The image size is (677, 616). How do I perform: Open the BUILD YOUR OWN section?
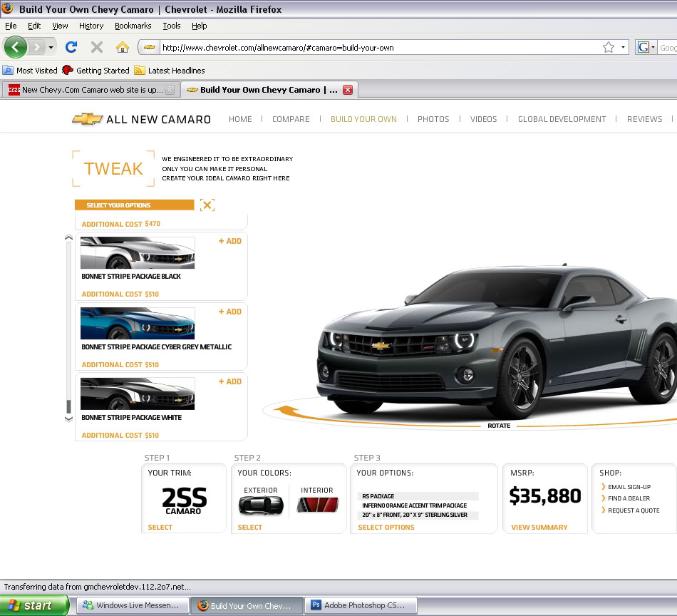pos(363,119)
